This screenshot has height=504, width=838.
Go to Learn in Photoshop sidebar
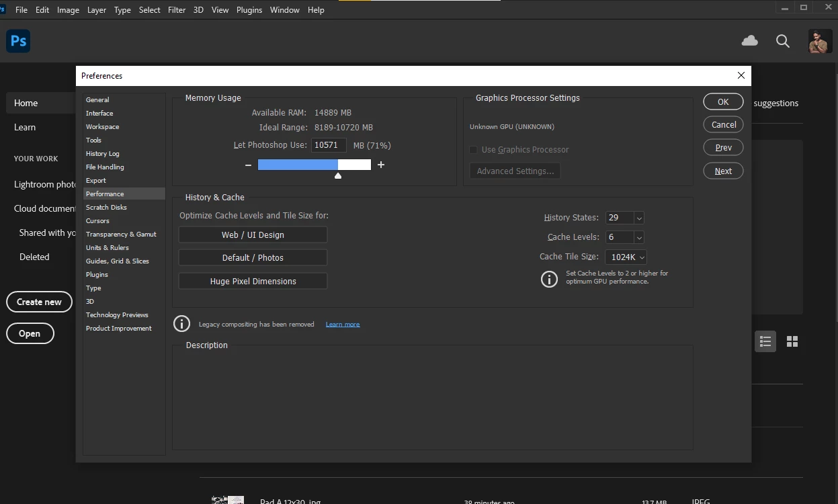(25, 127)
